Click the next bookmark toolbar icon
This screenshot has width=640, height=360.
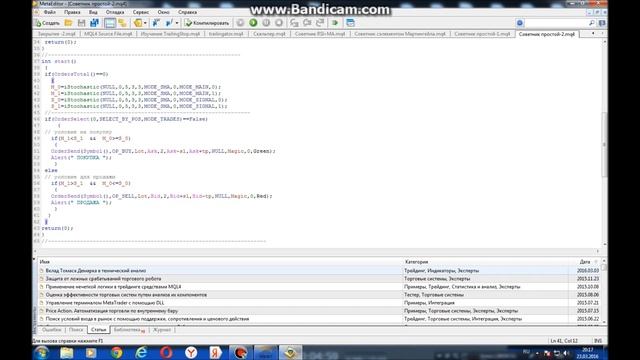coord(169,23)
